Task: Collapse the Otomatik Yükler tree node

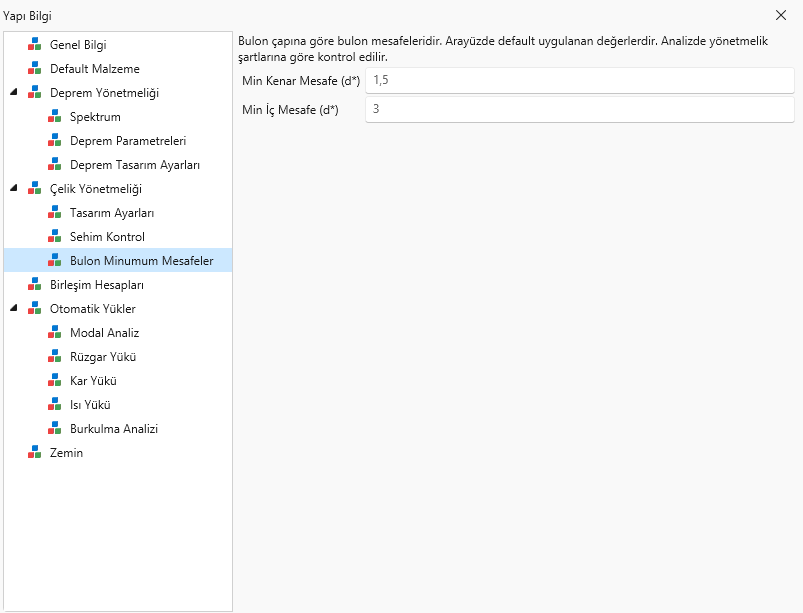Action: [14, 308]
